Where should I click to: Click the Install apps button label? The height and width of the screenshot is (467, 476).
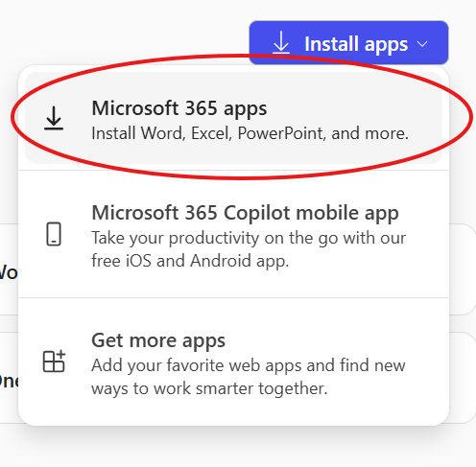(x=356, y=44)
